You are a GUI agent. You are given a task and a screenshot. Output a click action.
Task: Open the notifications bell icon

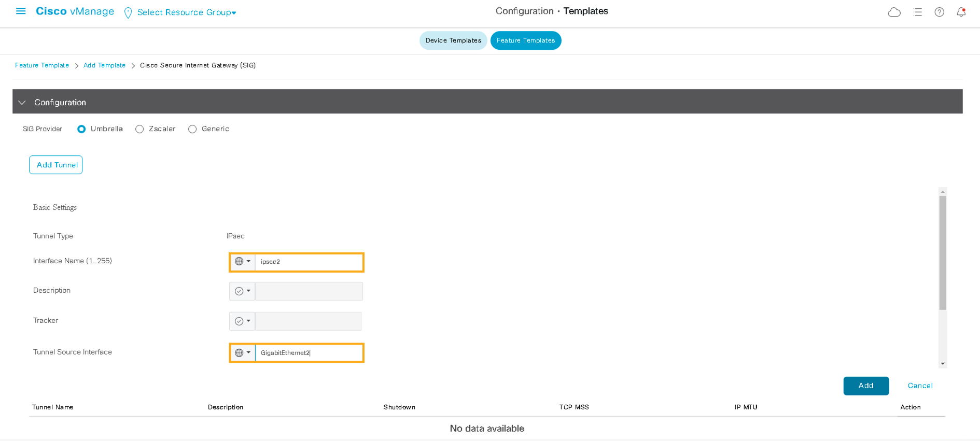coord(961,12)
